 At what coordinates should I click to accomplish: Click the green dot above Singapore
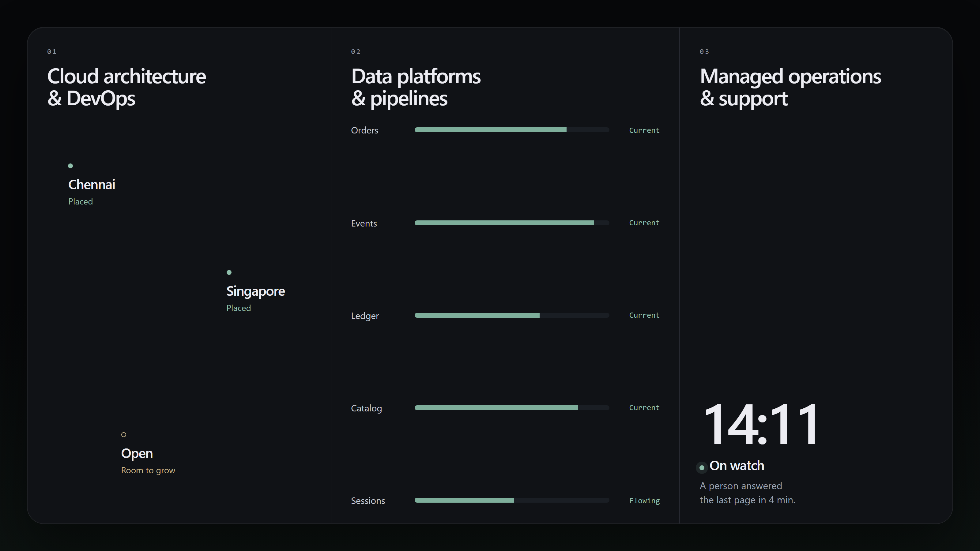(229, 272)
